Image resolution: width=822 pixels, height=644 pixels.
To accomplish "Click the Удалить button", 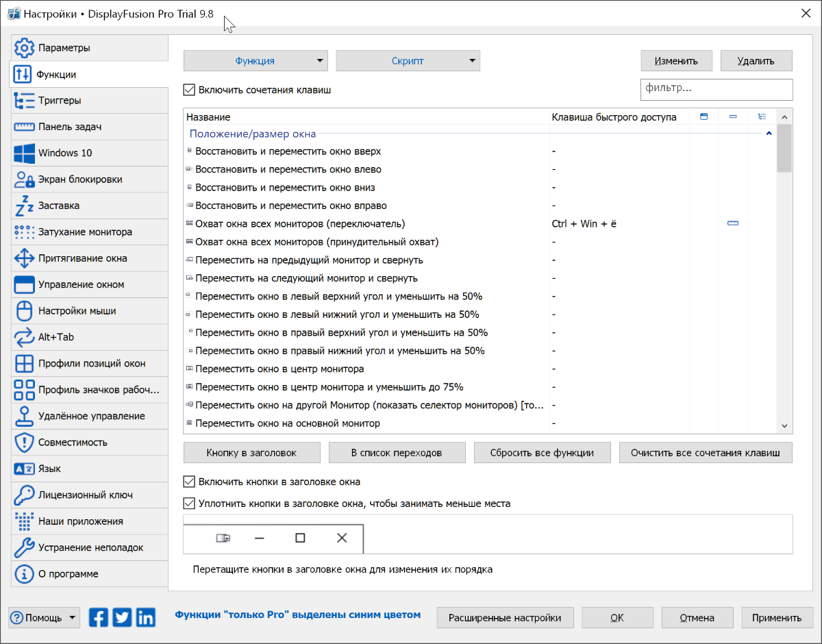I will [x=756, y=61].
